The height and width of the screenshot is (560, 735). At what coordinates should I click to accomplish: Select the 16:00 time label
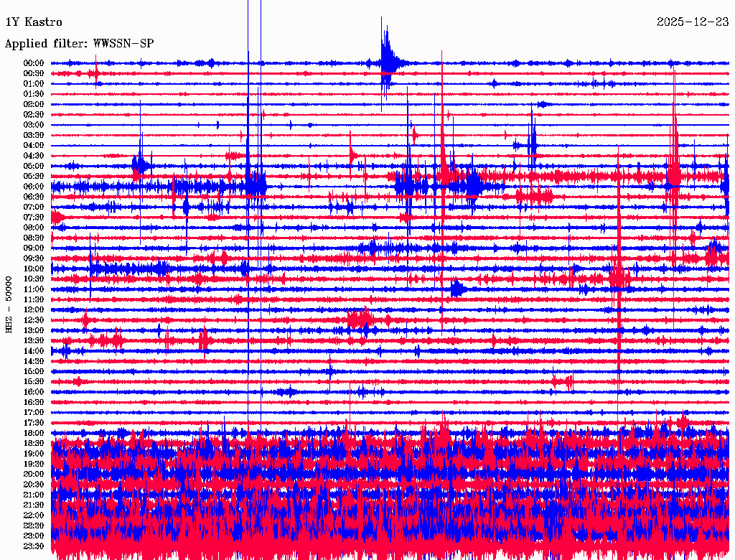click(34, 391)
